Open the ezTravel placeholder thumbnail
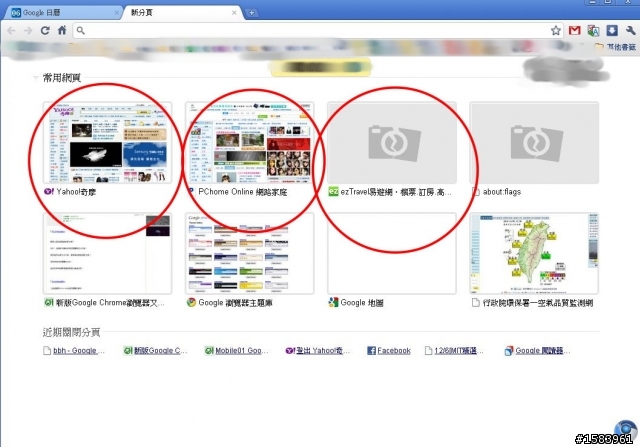This screenshot has width=640, height=447. click(x=392, y=142)
